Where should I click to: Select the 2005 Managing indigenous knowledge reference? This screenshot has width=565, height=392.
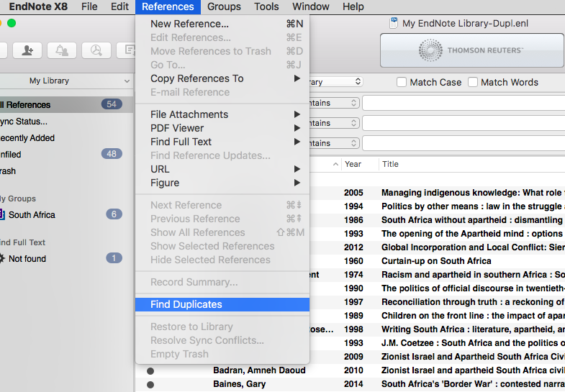pyautogui.click(x=437, y=193)
